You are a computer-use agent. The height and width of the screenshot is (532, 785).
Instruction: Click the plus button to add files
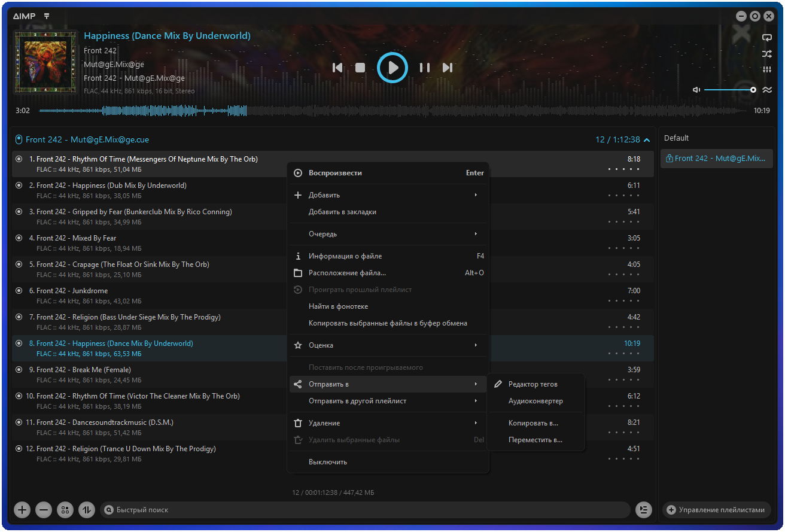[22, 510]
